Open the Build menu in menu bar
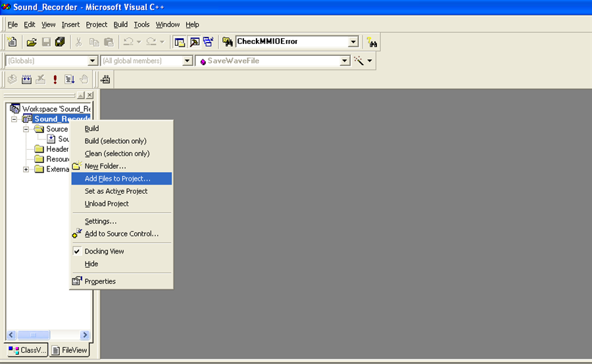 click(x=120, y=24)
